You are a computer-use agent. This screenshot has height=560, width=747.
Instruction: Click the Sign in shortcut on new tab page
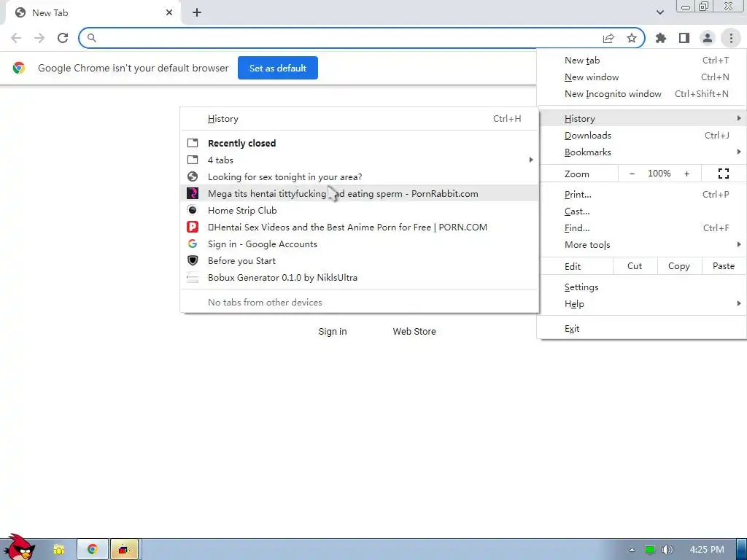[x=333, y=332]
